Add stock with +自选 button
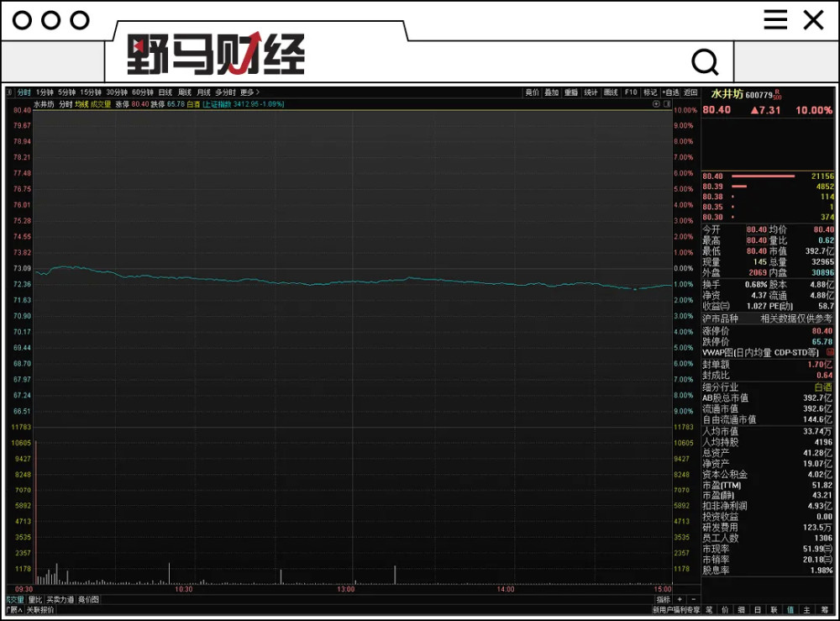The width and height of the screenshot is (840, 621). coord(670,92)
